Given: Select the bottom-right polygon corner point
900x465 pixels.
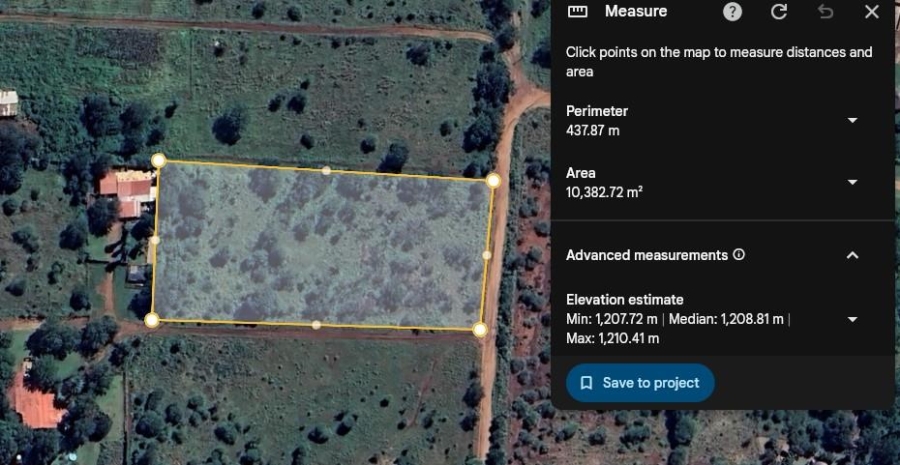Looking at the screenshot, I should pyautogui.click(x=480, y=329).
